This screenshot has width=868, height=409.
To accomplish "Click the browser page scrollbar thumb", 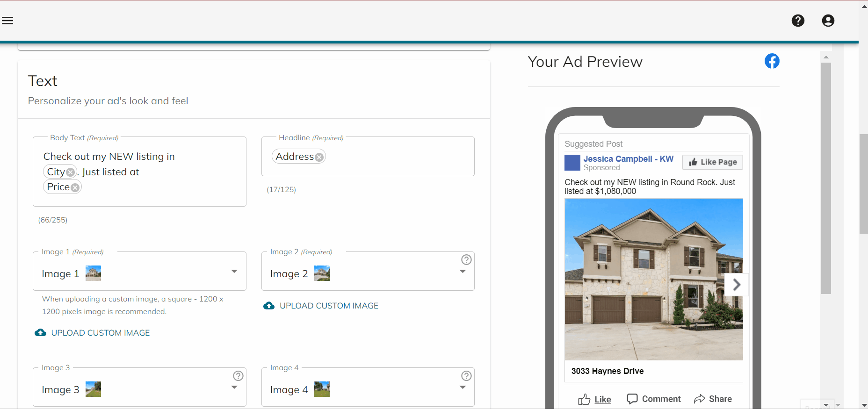I will [x=863, y=184].
